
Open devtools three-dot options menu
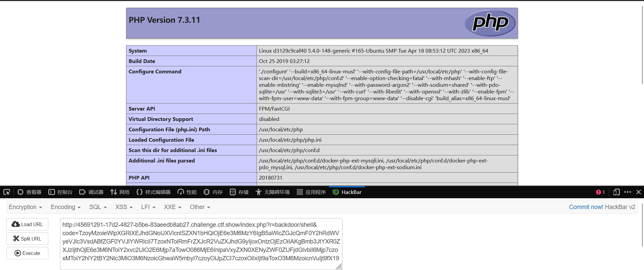click(x=628, y=192)
